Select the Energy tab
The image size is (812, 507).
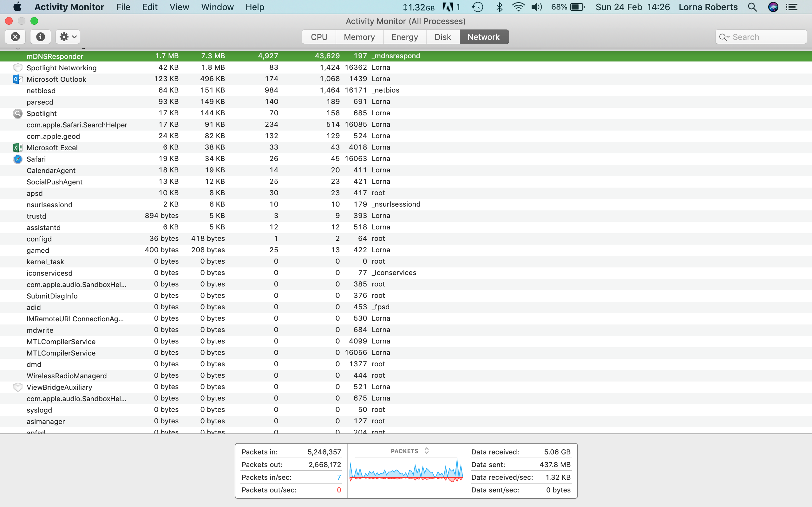click(404, 37)
